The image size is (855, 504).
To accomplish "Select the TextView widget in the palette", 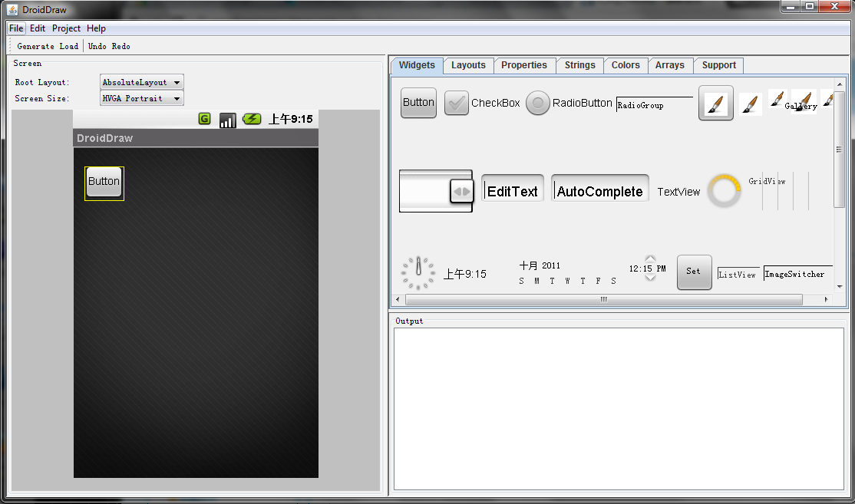I will click(678, 192).
